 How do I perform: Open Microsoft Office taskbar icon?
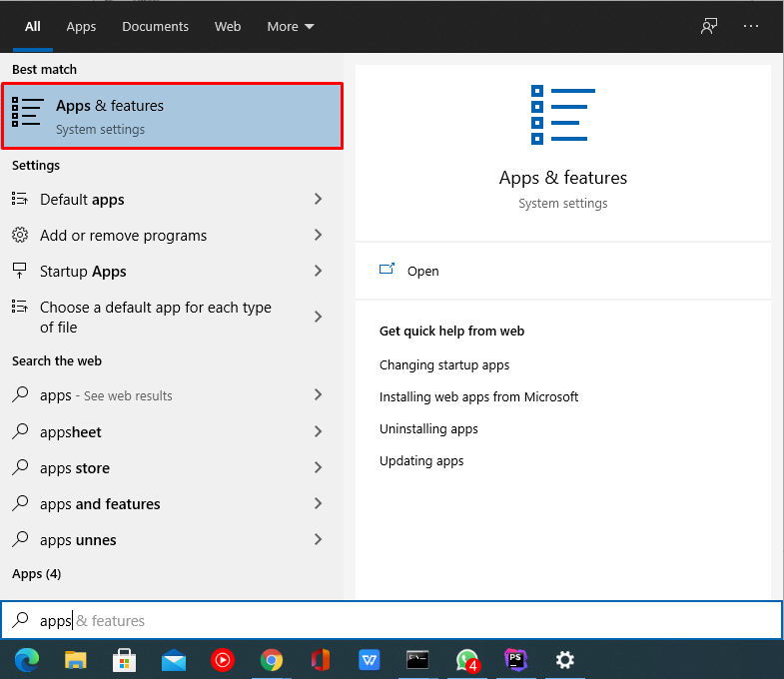320,660
